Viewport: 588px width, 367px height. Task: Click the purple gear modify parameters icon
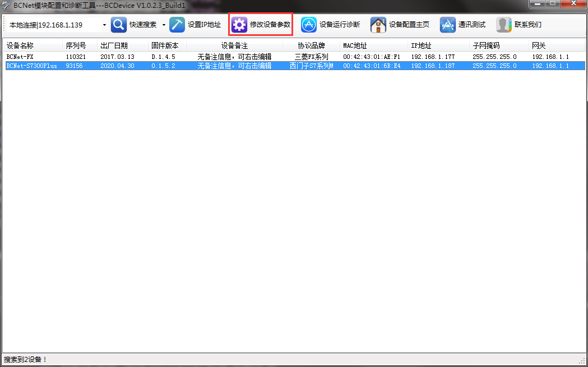pos(239,25)
